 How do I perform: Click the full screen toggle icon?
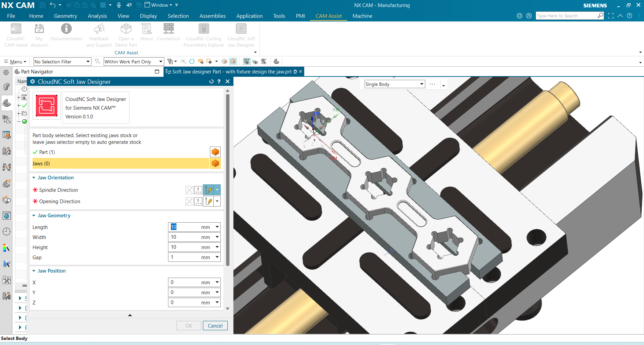[x=611, y=16]
